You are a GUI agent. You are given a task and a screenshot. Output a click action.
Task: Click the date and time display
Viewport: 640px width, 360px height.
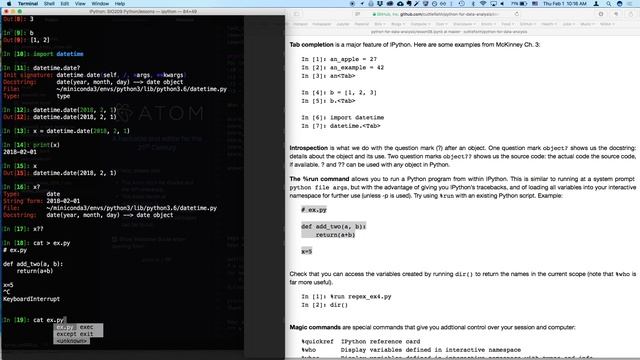coord(565,3)
